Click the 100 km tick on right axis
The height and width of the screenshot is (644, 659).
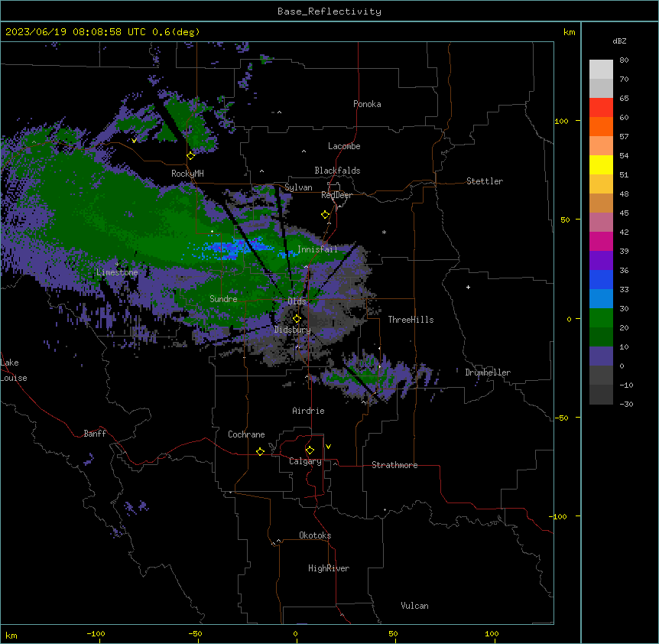tap(561, 121)
